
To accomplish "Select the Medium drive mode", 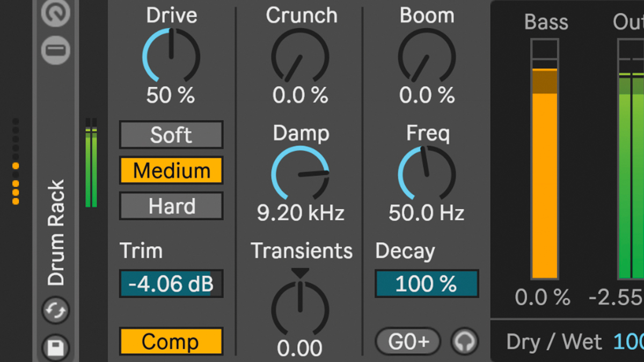I will (x=171, y=171).
